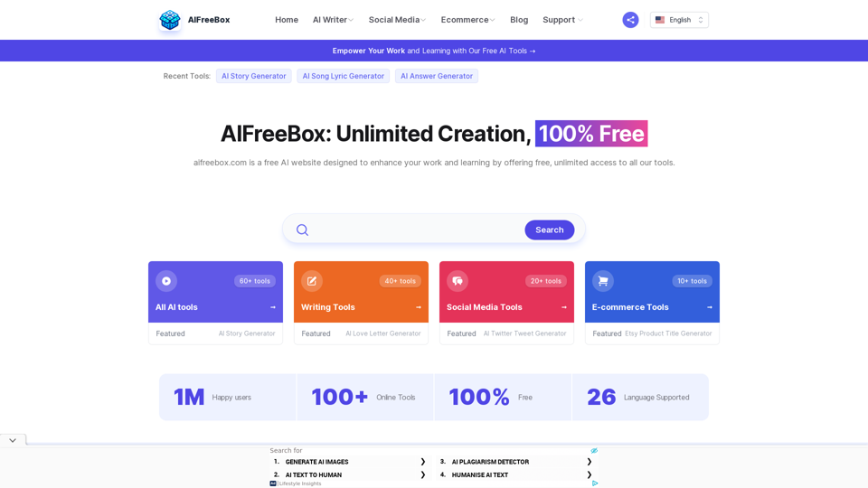This screenshot has width=868, height=488.
Task: Click the arrow on Social Media Tools card
Action: tap(564, 307)
